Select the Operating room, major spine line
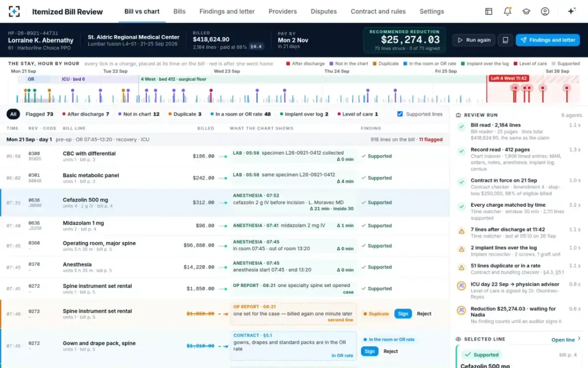The height and width of the screenshot is (368, 588). coord(224,246)
